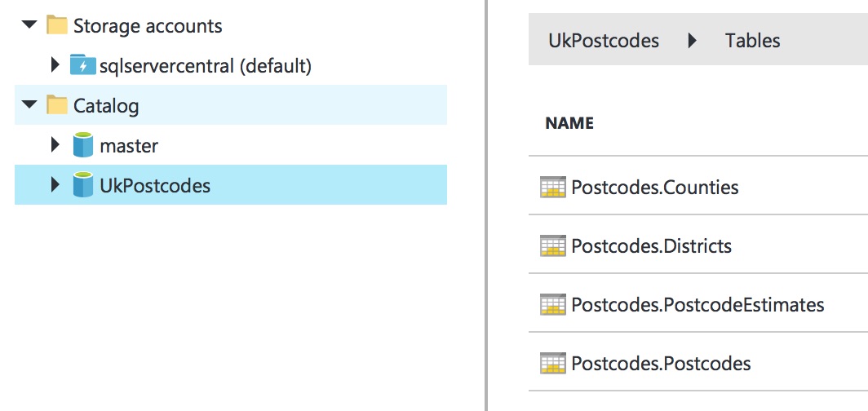Expand the UkPostcodes database node
This screenshot has width=868, height=411.
(x=55, y=186)
